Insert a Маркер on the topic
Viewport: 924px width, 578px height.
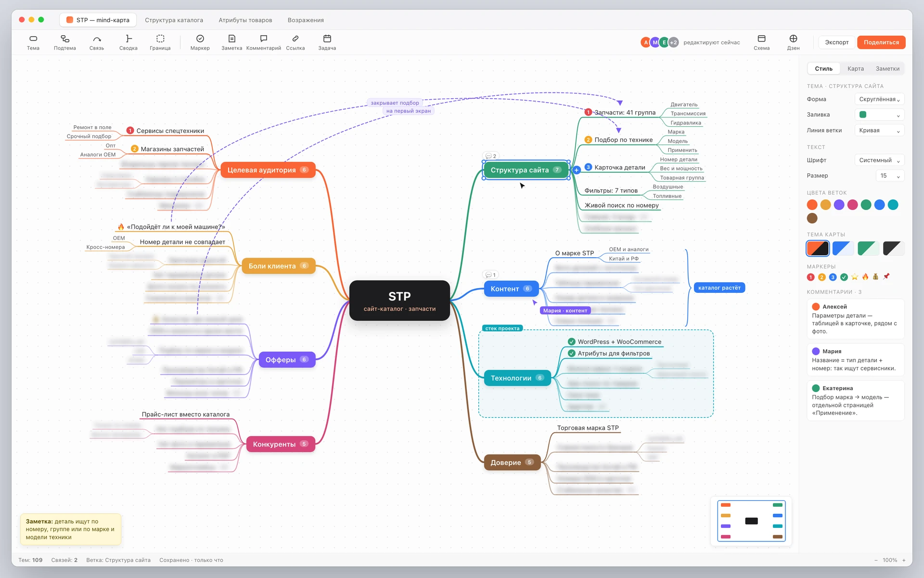[200, 42]
